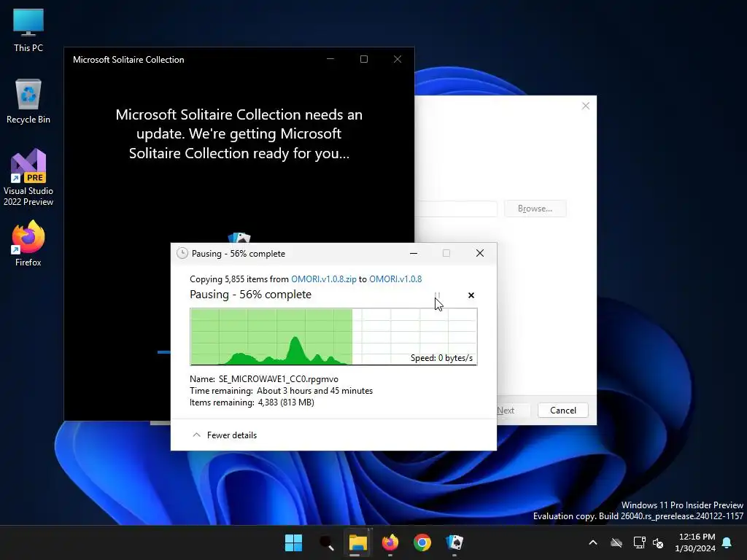The image size is (747, 560).
Task: Click Cancel in the extract wizard
Action: (562, 411)
